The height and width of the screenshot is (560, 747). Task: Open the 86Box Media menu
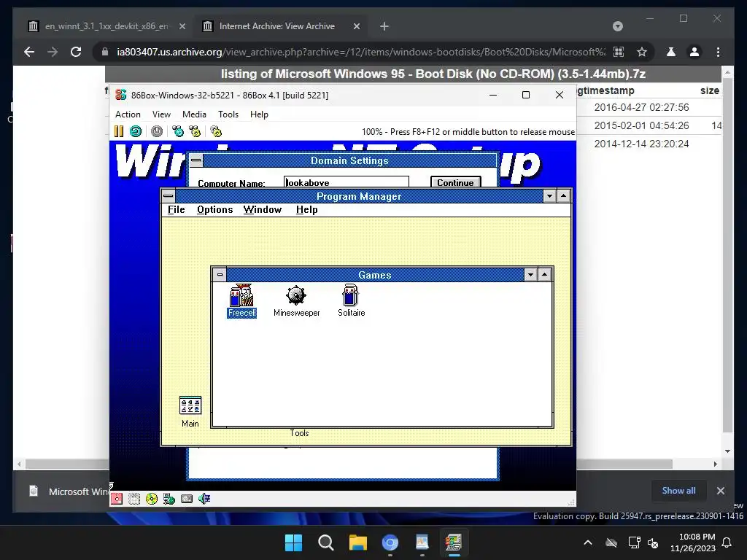[194, 114]
